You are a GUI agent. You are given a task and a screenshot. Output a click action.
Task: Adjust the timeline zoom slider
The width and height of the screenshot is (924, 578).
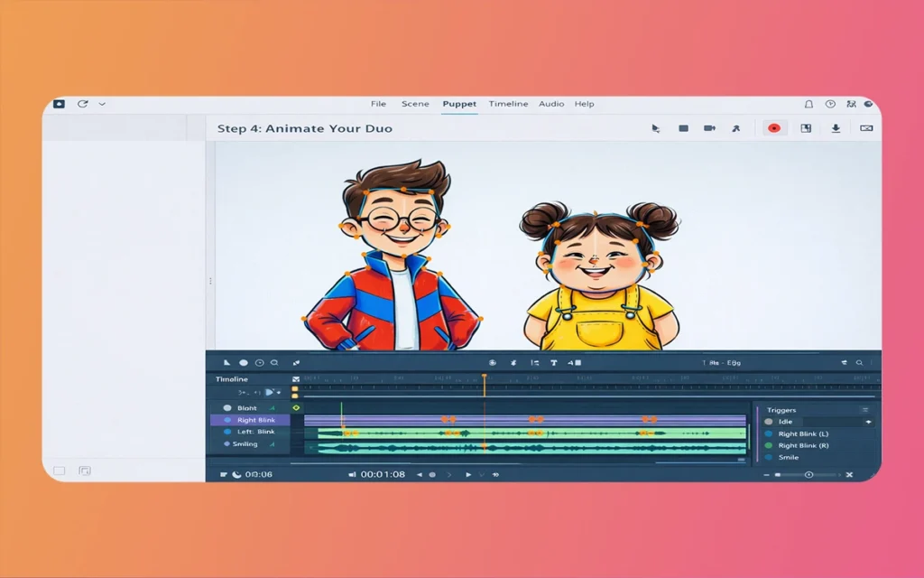pyautogui.click(x=808, y=474)
